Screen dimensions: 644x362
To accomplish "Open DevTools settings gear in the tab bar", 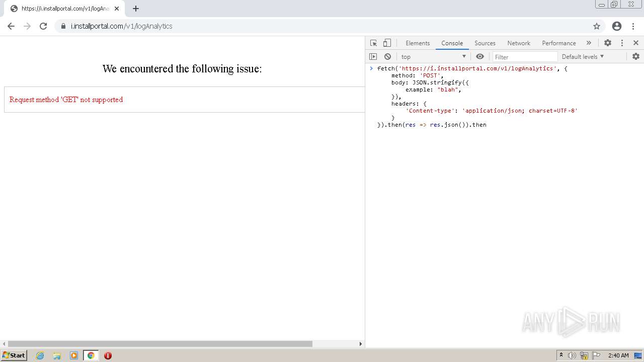I will pyautogui.click(x=608, y=43).
